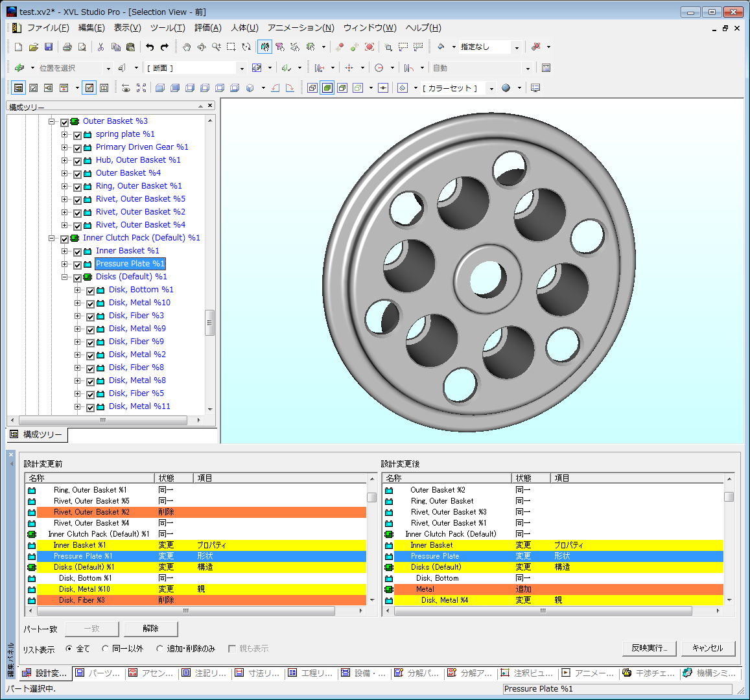Select the Rotate view tool

[x=202, y=47]
